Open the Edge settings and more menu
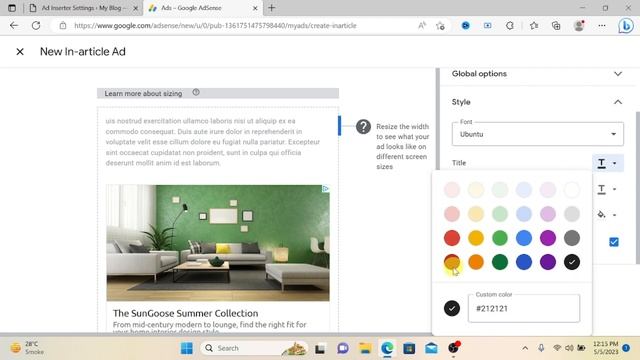The width and height of the screenshot is (640, 360). [x=602, y=26]
